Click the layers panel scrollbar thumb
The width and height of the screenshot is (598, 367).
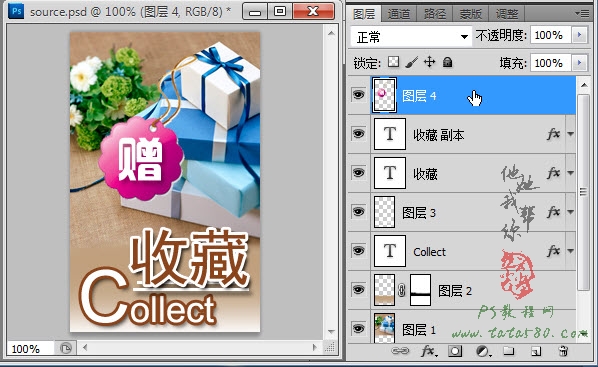tap(584, 192)
